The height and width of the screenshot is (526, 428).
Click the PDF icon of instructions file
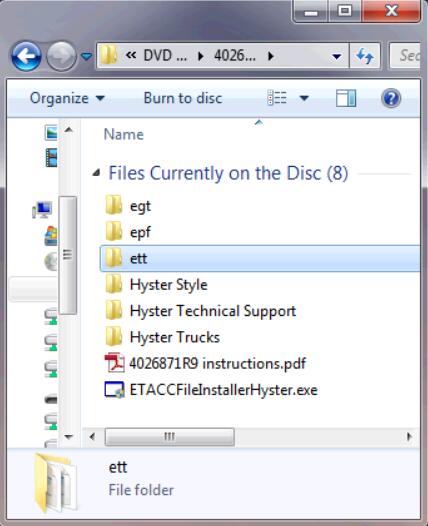(114, 363)
